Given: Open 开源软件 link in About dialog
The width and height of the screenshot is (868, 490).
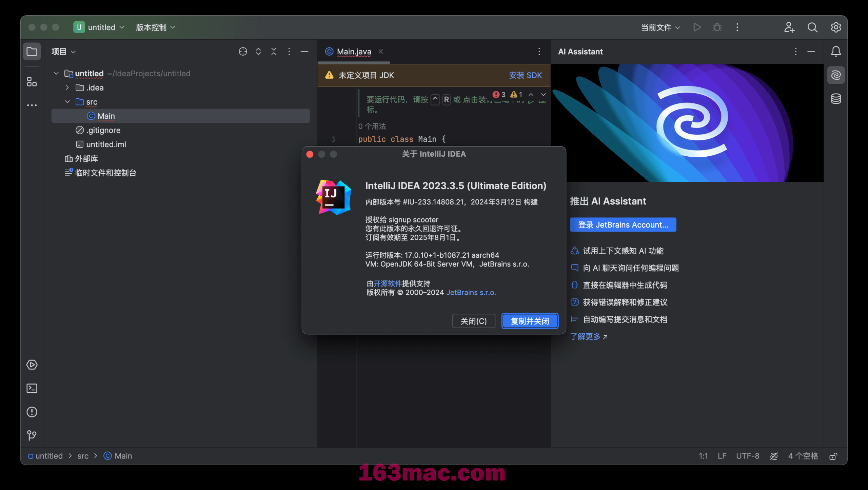Looking at the screenshot, I should coord(388,283).
